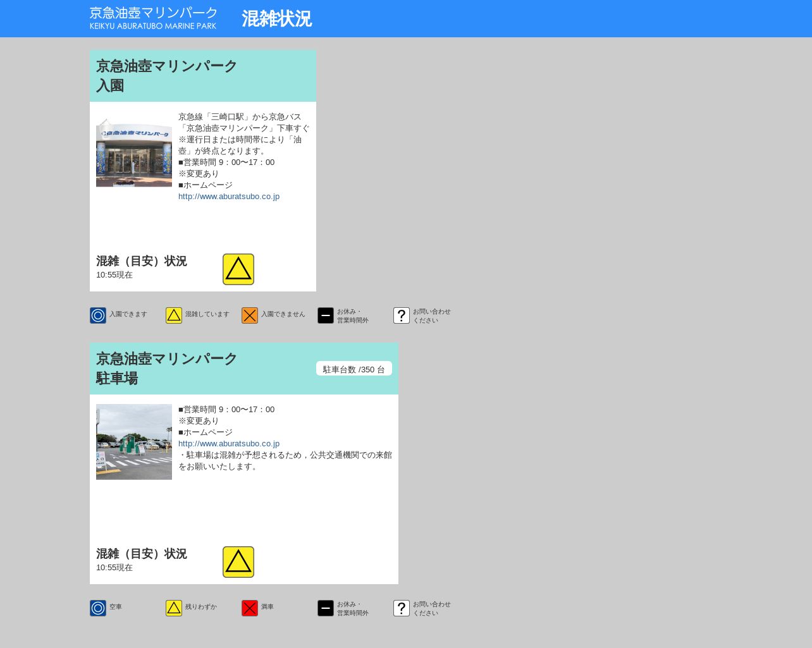Viewport: 812px width, 648px height.
Task: Click the yellow triangle 残りわずか legend icon
Action: click(x=174, y=608)
